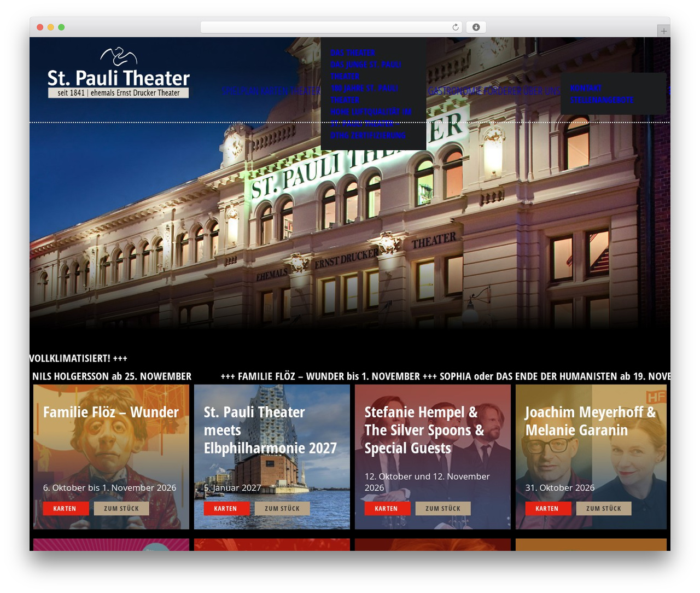
Task: Click the browser reload icon
Action: point(455,27)
